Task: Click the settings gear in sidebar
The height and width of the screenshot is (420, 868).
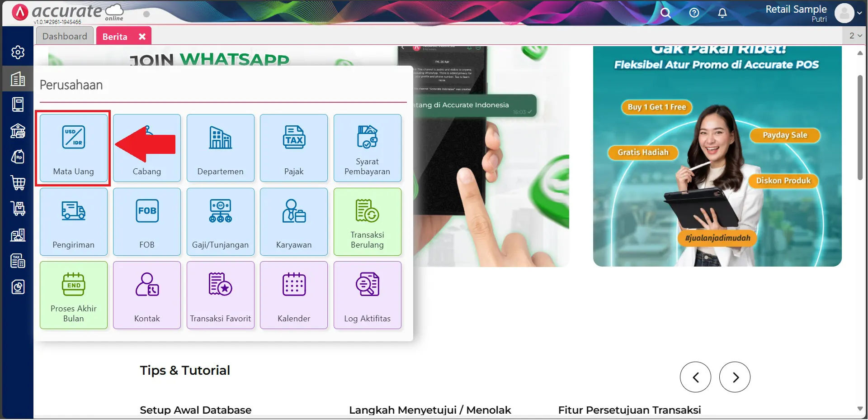Action: point(18,52)
